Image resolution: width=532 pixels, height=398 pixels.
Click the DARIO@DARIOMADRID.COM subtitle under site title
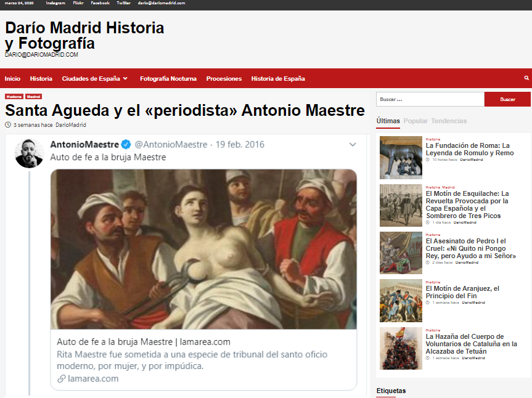point(41,55)
